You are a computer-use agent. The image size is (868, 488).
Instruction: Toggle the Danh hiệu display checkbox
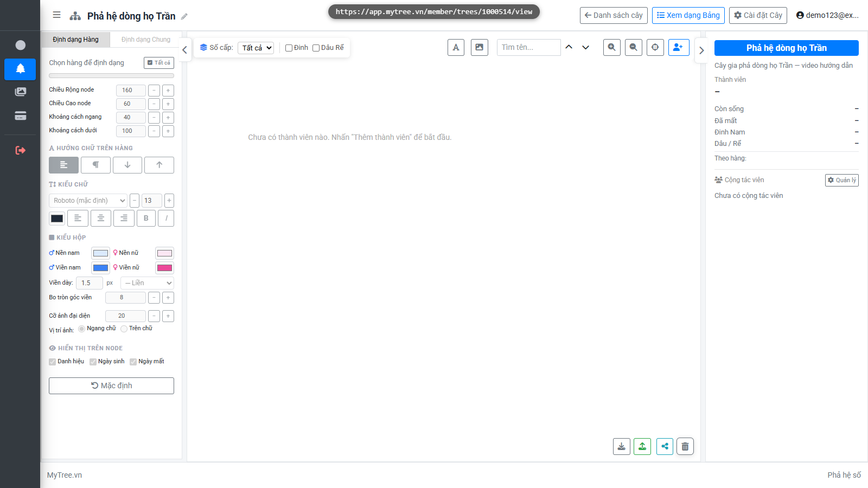[53, 362]
